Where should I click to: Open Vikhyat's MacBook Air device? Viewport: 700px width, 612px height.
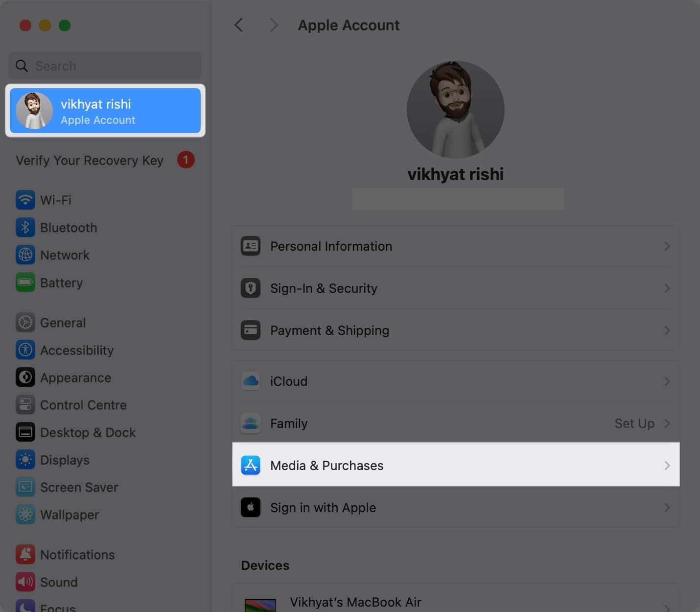tap(456, 598)
